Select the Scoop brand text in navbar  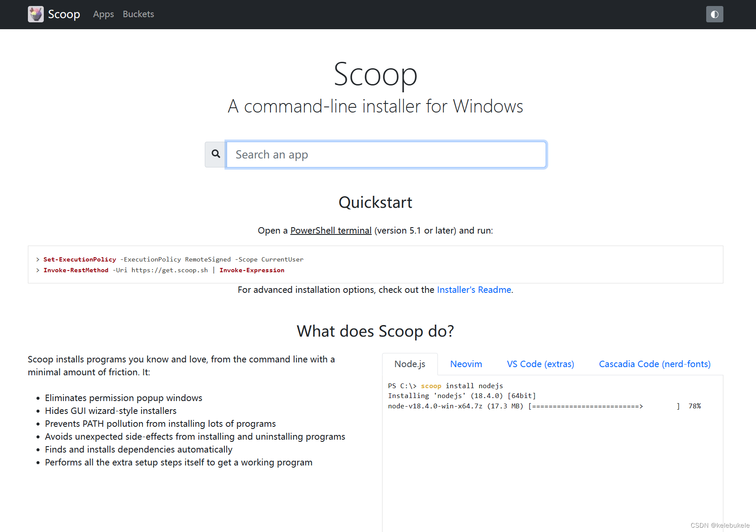pyautogui.click(x=64, y=14)
